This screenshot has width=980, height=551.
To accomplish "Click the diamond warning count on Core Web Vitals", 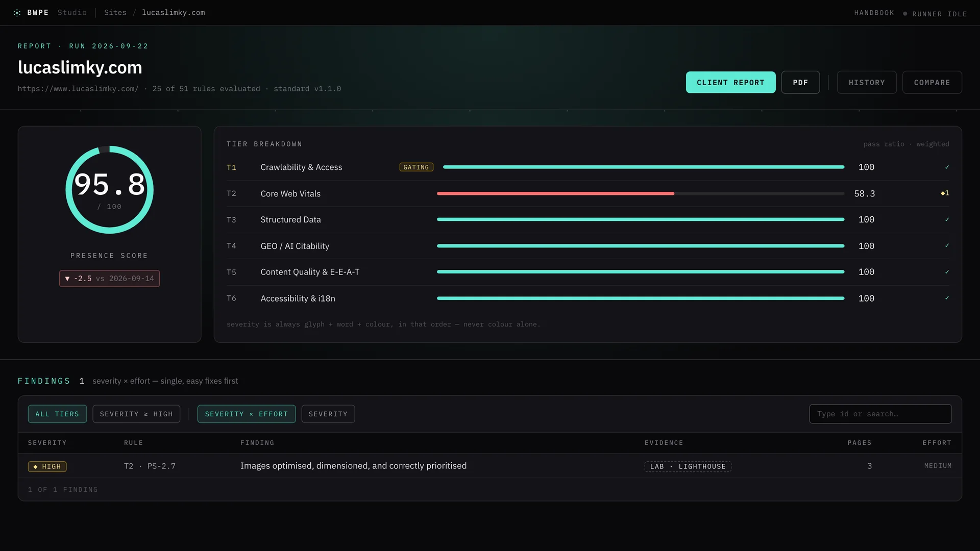I will click(945, 193).
